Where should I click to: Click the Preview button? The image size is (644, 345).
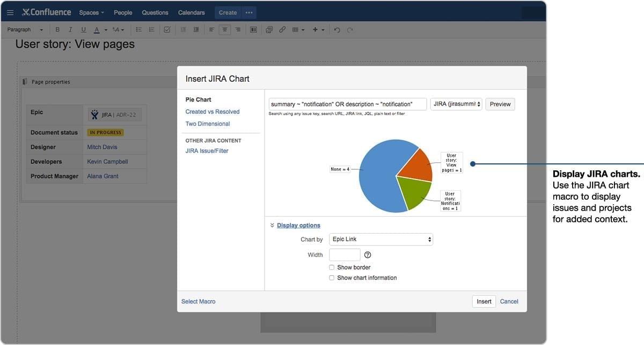pos(500,104)
